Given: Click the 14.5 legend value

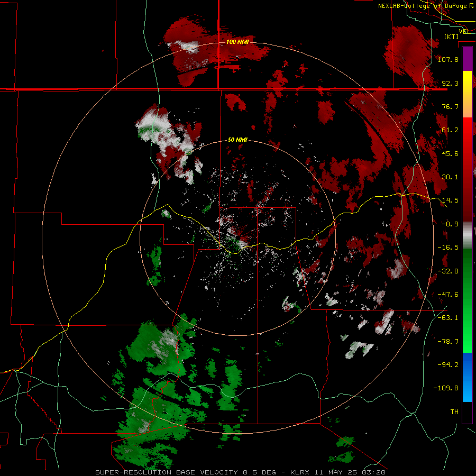Looking at the screenshot, I should pyautogui.click(x=450, y=200).
